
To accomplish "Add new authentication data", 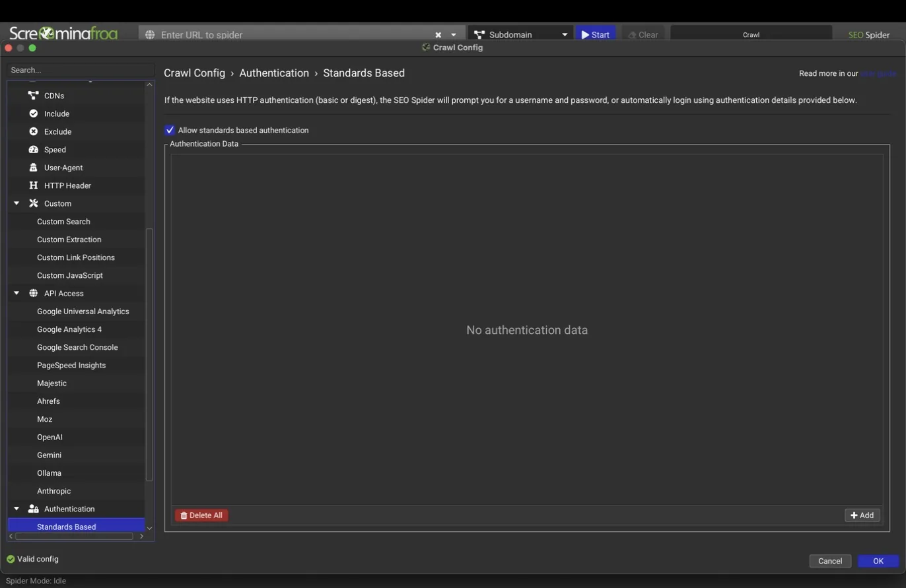I will click(862, 515).
